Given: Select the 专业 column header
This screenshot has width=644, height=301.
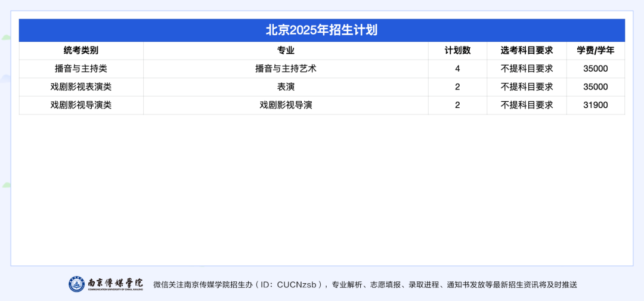Looking at the screenshot, I should tap(286, 51).
